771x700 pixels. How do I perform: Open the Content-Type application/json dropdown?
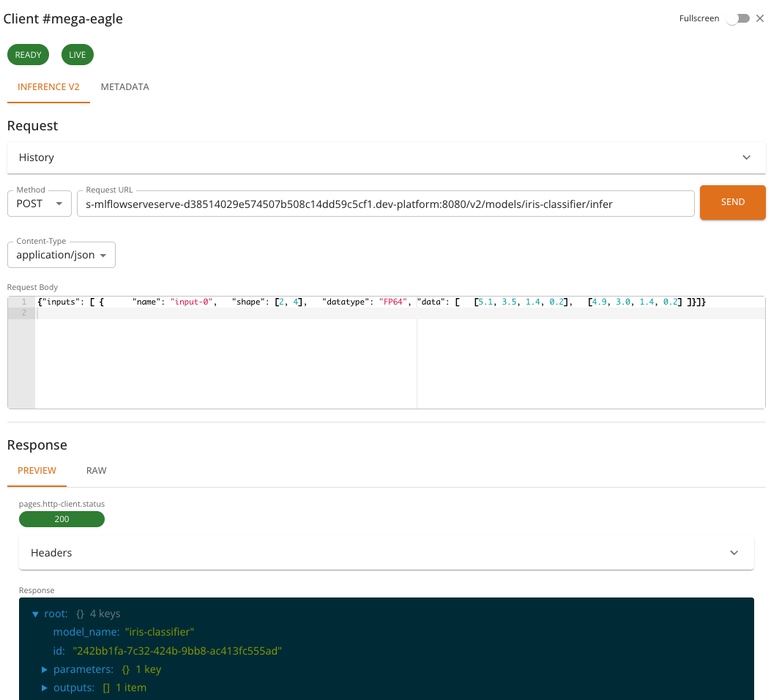pyautogui.click(x=62, y=255)
